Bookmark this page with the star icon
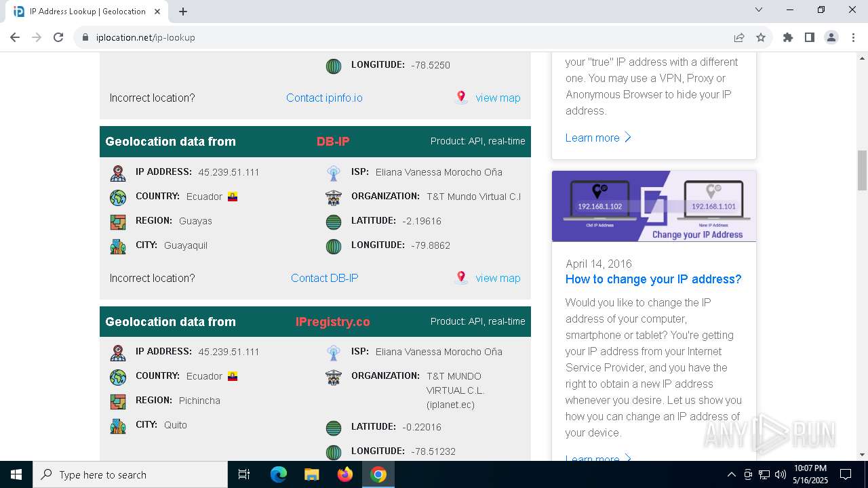Screen dimensions: 868x488 (761, 37)
